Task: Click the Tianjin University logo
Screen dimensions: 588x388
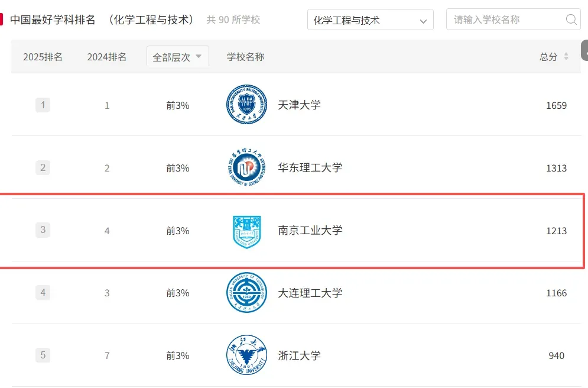Action: (247, 104)
